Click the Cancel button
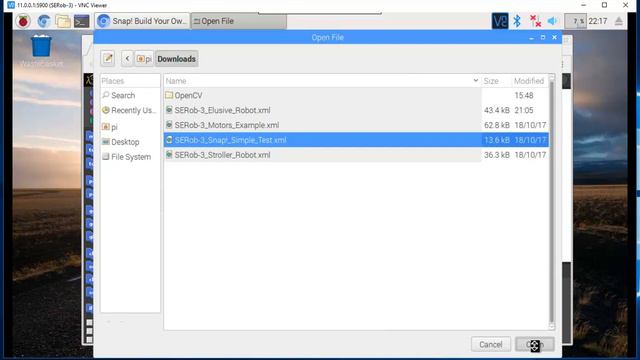Viewport: 640px width, 360px height. coord(491,344)
